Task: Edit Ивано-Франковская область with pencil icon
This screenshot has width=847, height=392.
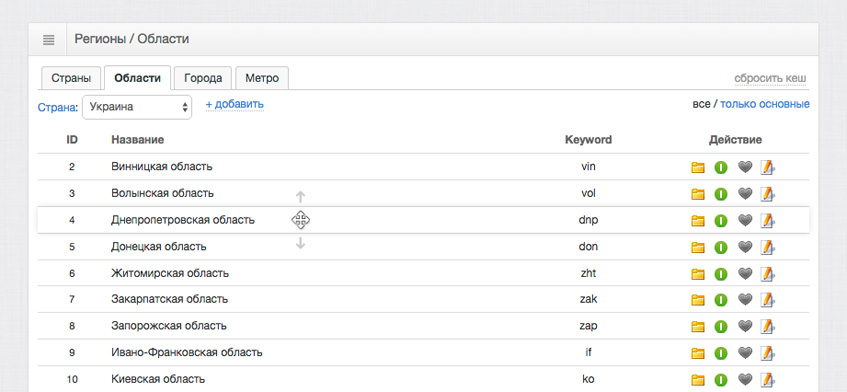Action: click(767, 353)
